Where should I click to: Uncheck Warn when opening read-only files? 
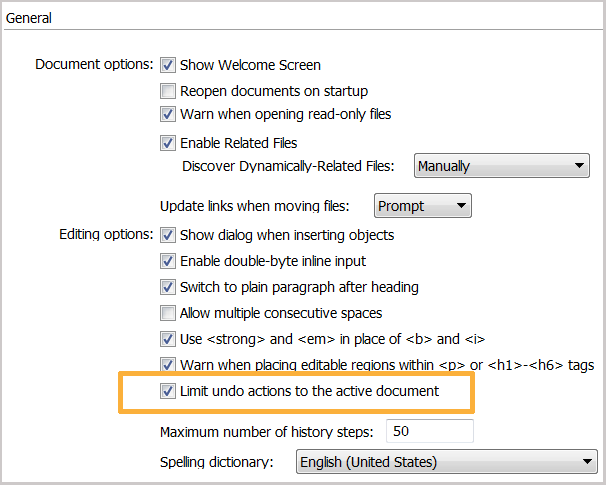(167, 114)
